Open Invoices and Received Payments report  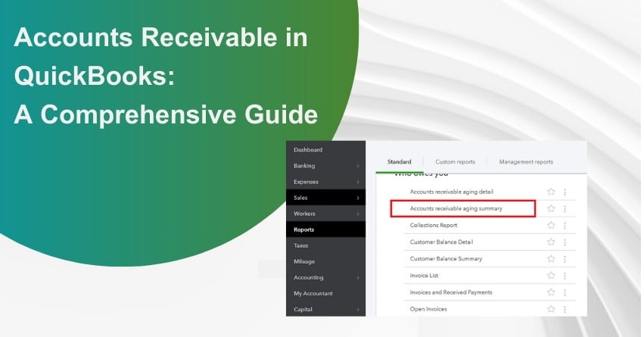click(x=451, y=292)
